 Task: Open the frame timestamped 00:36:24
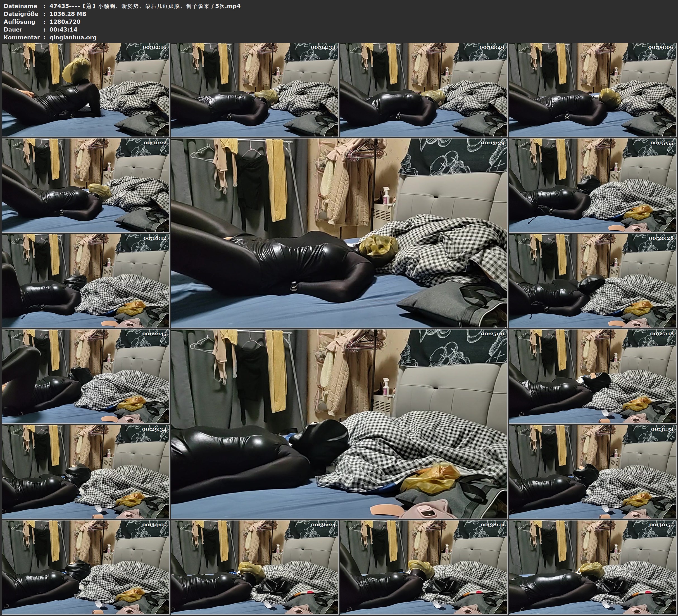tap(254, 567)
